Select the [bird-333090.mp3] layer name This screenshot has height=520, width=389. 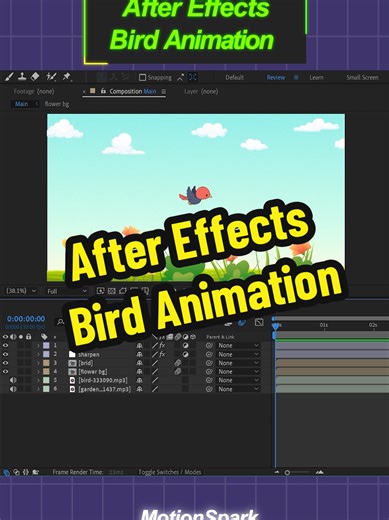pyautogui.click(x=103, y=380)
